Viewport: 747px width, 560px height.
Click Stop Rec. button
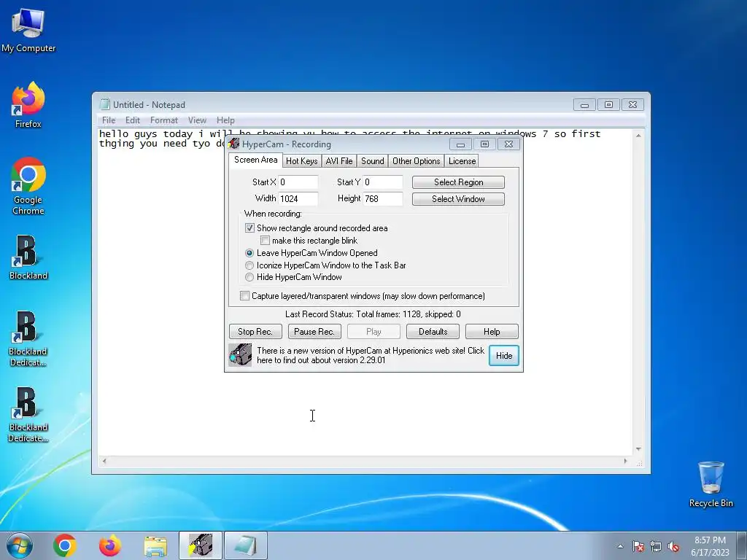point(255,332)
